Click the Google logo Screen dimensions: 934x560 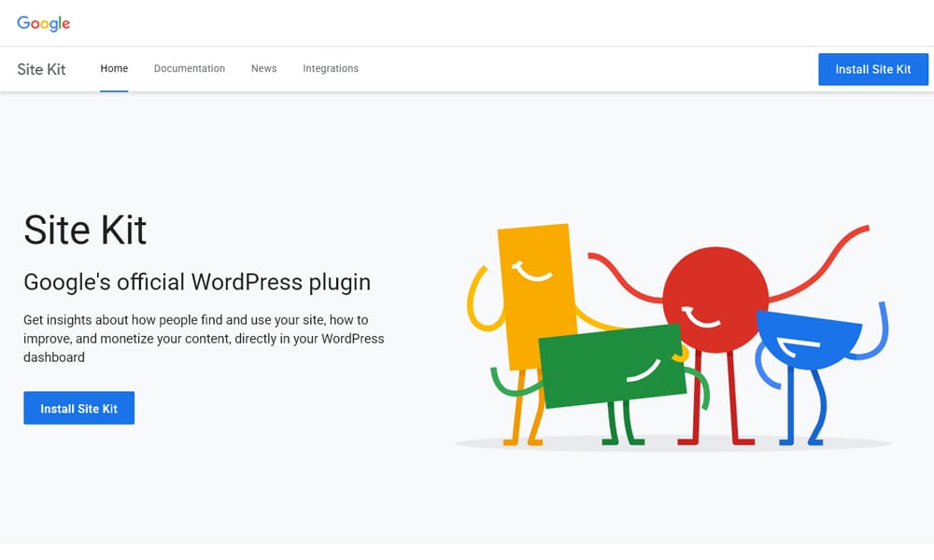[x=44, y=23]
